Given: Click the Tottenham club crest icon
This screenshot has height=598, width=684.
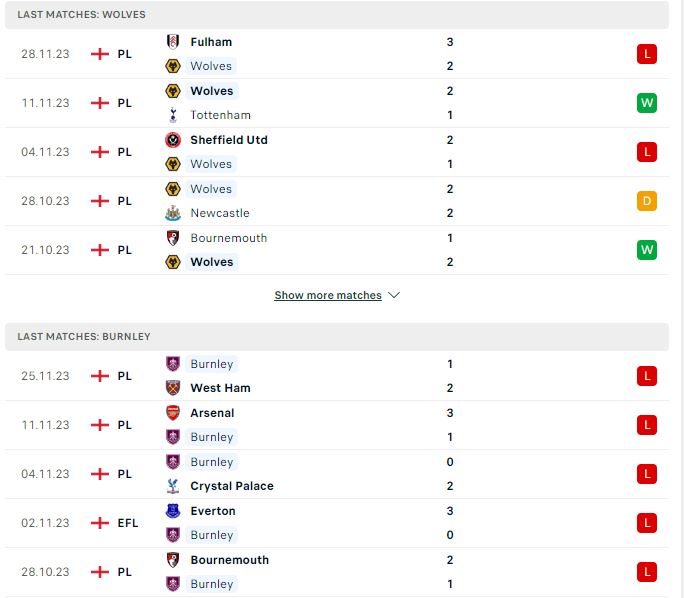Looking at the screenshot, I should [x=173, y=115].
